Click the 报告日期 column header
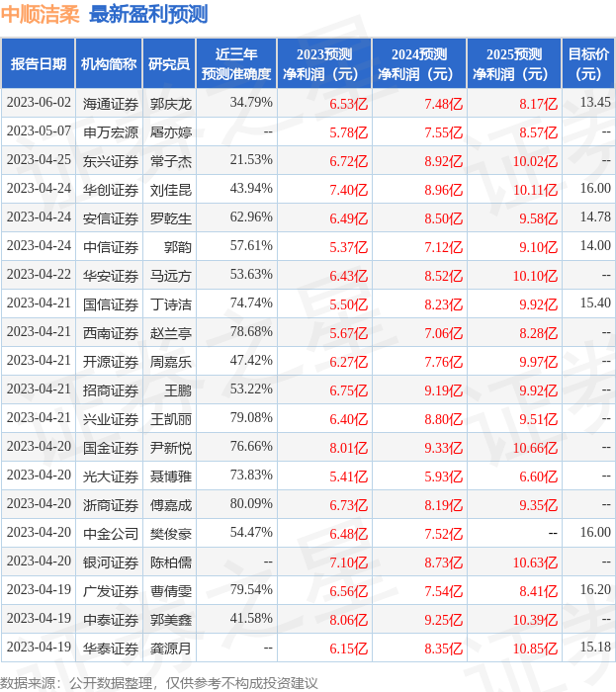This screenshot has height=692, width=616. coord(39,64)
